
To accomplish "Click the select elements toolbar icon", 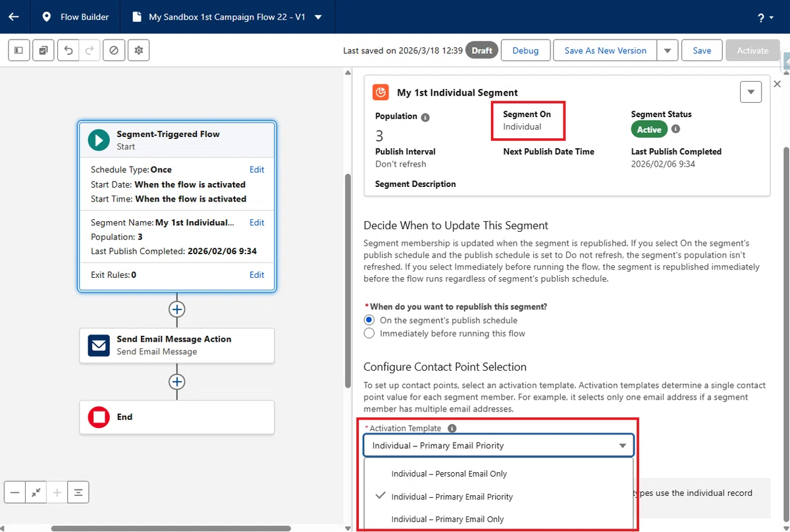I will point(43,50).
